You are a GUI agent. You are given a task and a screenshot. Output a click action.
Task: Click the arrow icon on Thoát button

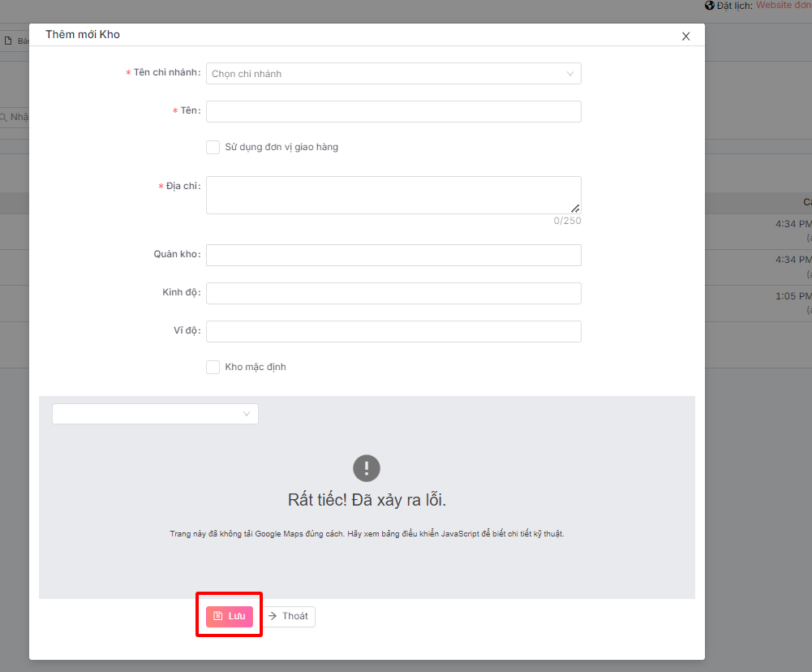click(x=273, y=616)
